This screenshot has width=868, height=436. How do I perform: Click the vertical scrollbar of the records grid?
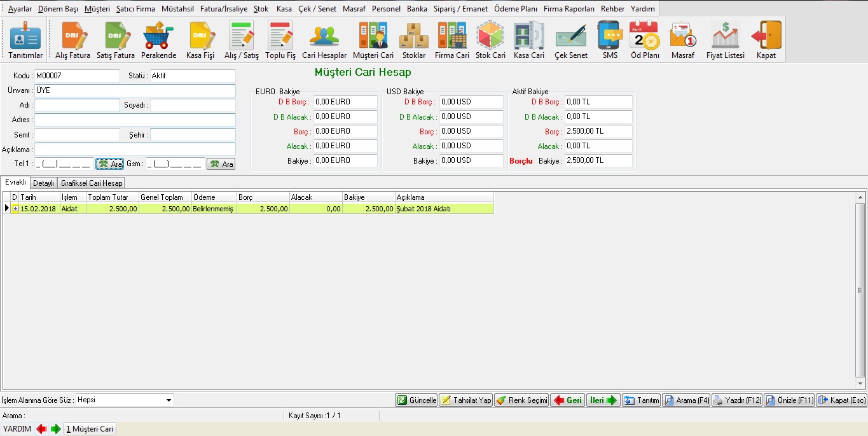pyautogui.click(x=860, y=290)
